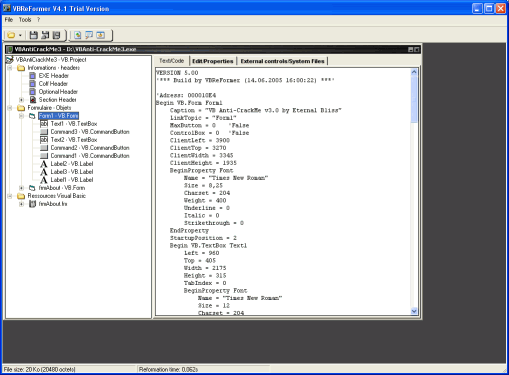Collapse the Ressources Visual Basic folder

pos(10,196)
